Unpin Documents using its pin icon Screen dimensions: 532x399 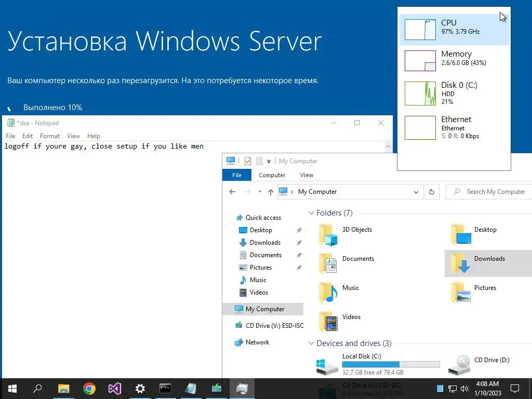pyautogui.click(x=299, y=255)
